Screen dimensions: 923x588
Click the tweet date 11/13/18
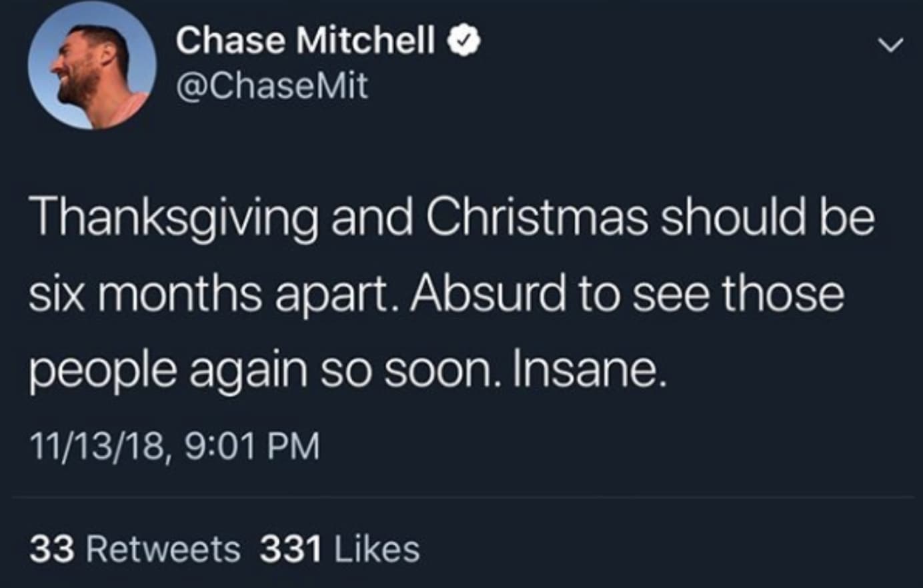pyautogui.click(x=97, y=445)
